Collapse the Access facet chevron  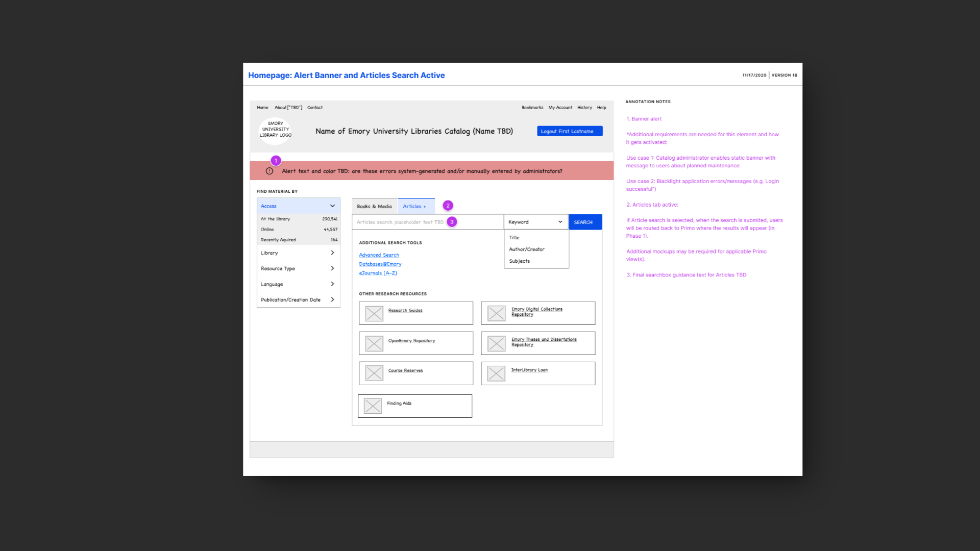point(332,206)
